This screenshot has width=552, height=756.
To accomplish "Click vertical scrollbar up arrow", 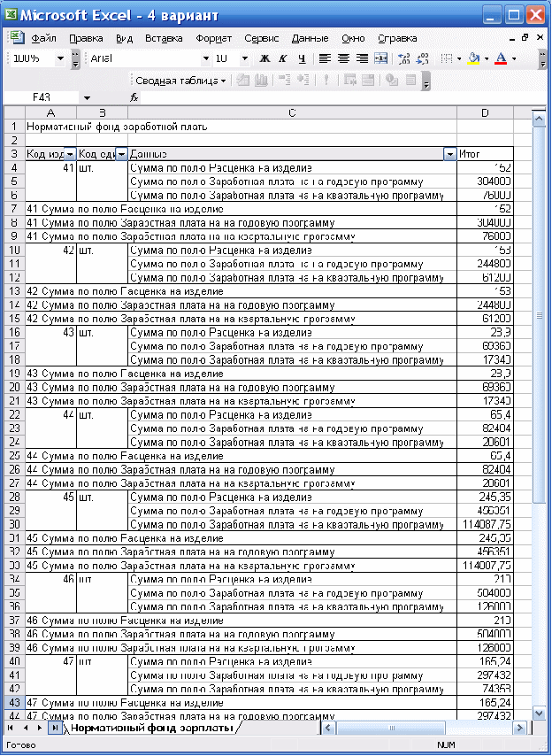I will [x=539, y=120].
